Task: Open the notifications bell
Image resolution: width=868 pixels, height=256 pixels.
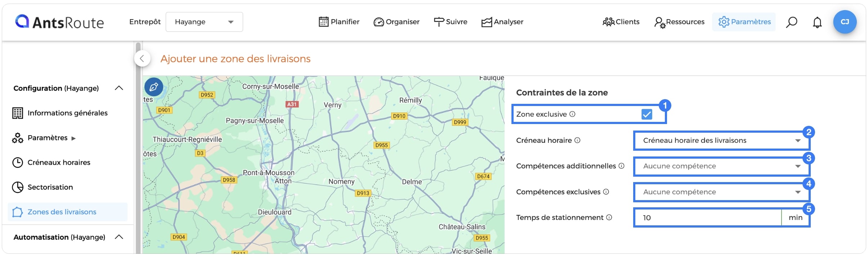Action: click(817, 22)
